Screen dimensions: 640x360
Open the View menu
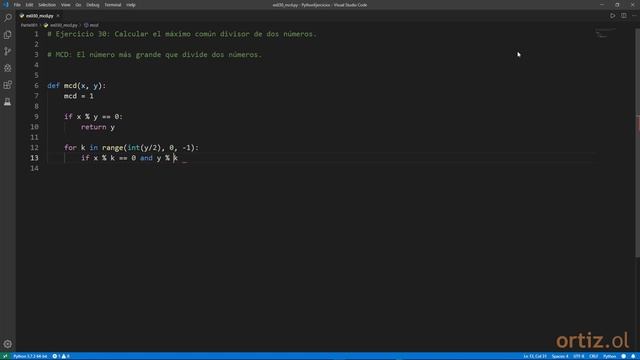point(65,5)
